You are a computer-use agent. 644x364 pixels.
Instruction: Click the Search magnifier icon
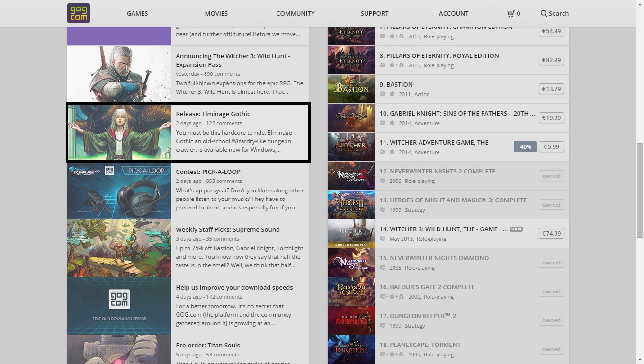[544, 13]
